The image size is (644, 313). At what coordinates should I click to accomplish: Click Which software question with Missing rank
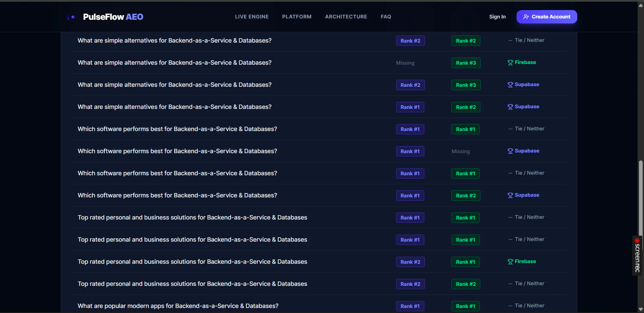pyautogui.click(x=177, y=151)
